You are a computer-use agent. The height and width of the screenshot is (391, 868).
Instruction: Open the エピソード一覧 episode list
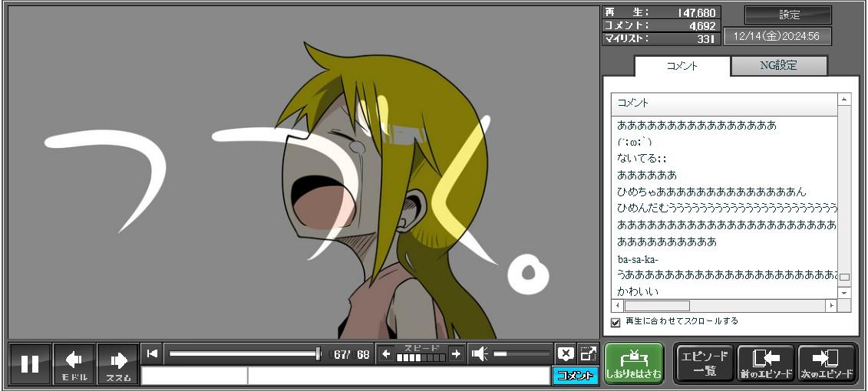point(704,363)
